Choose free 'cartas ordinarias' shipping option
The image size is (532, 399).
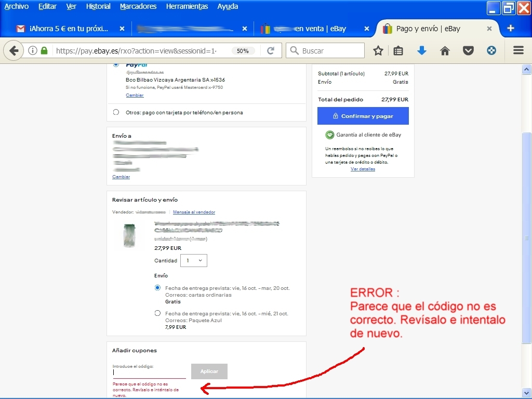(157, 288)
